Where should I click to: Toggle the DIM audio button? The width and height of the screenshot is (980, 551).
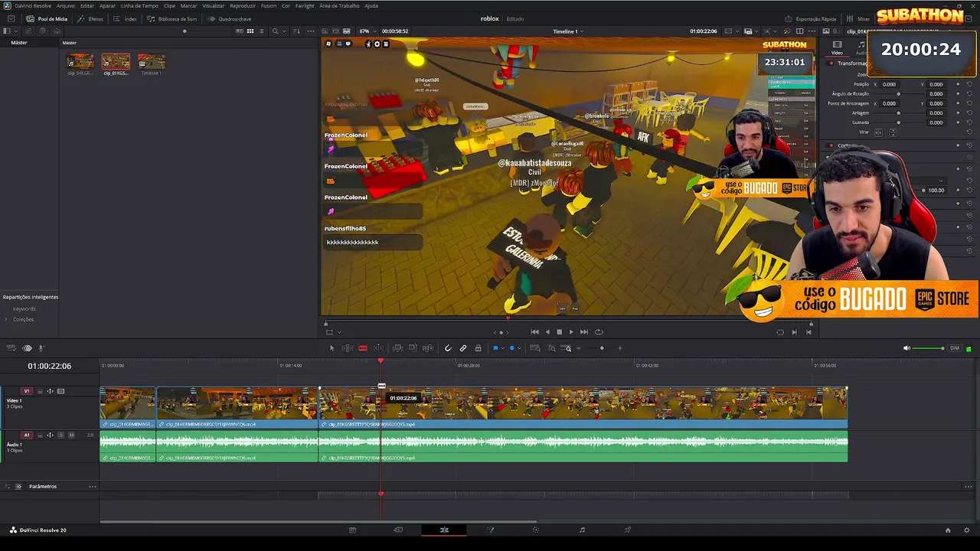954,348
